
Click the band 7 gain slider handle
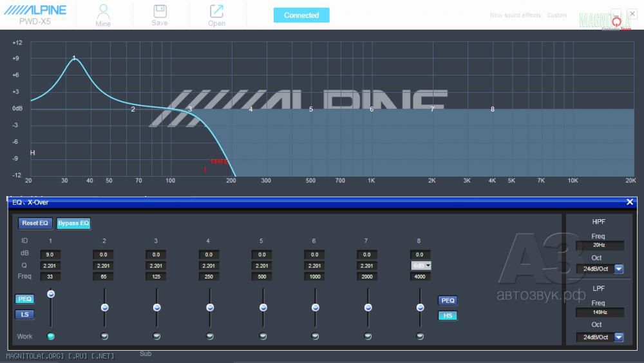pos(368,308)
